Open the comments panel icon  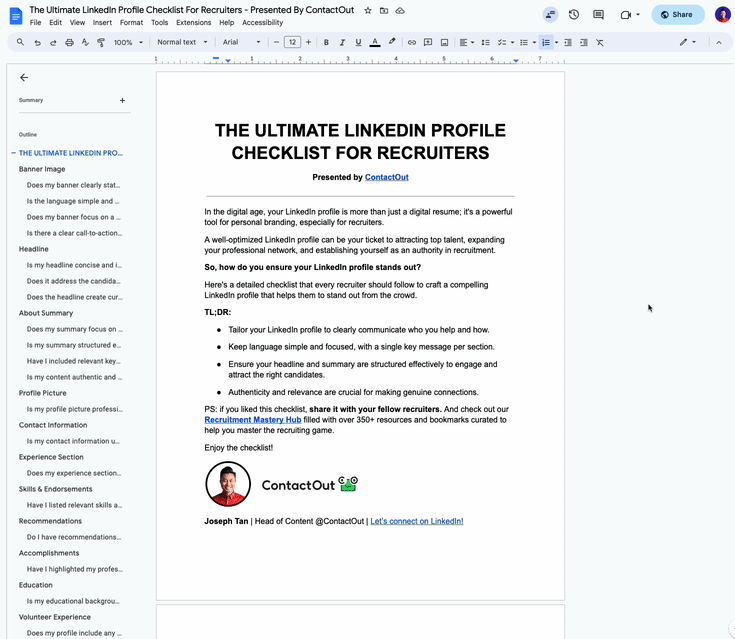pos(598,15)
